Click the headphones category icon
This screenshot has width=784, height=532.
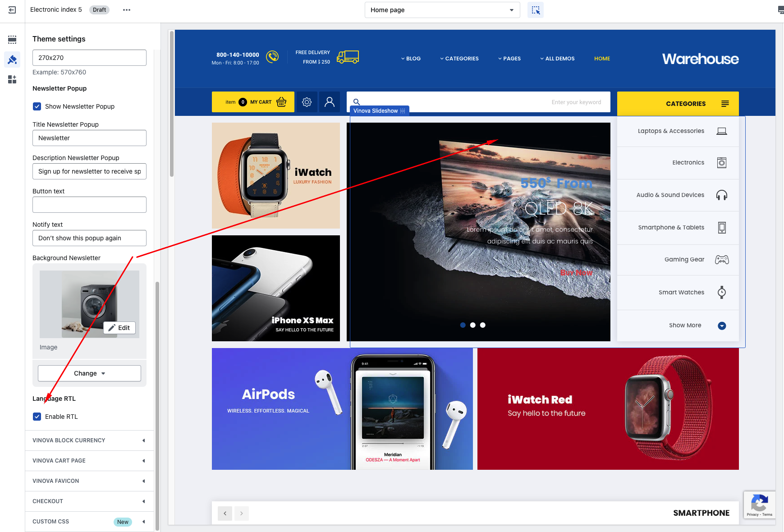[722, 195]
